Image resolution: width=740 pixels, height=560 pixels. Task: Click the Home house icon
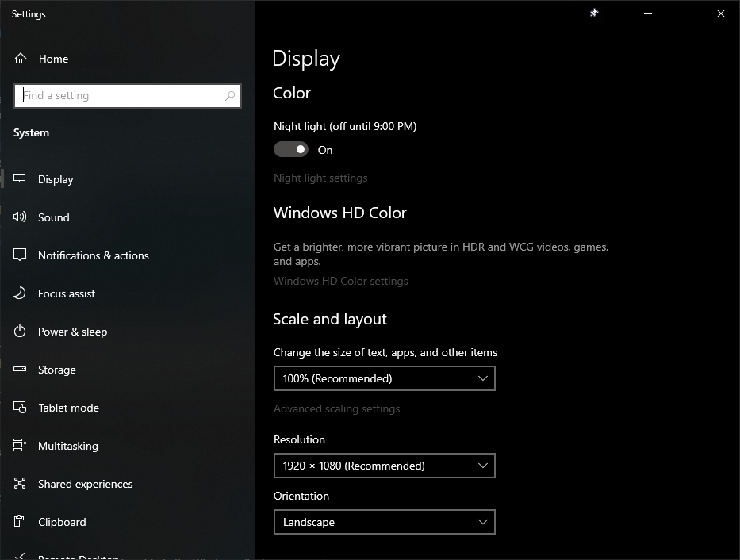(21, 59)
